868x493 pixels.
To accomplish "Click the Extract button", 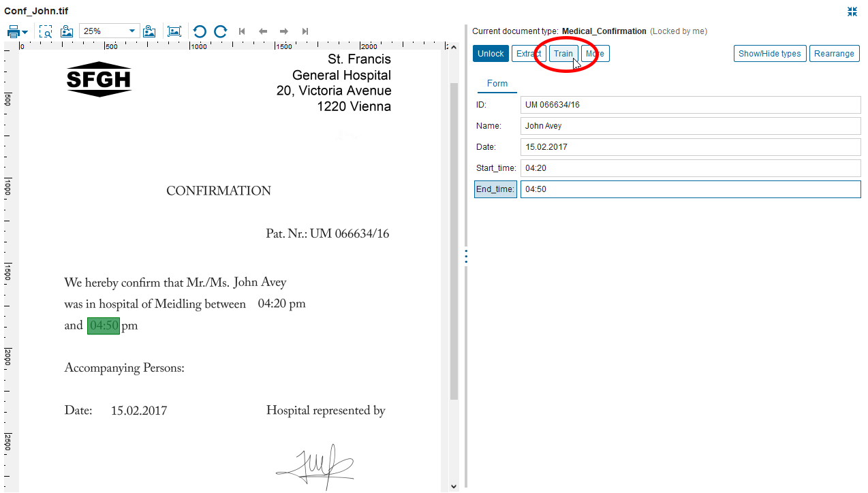I will coord(529,54).
